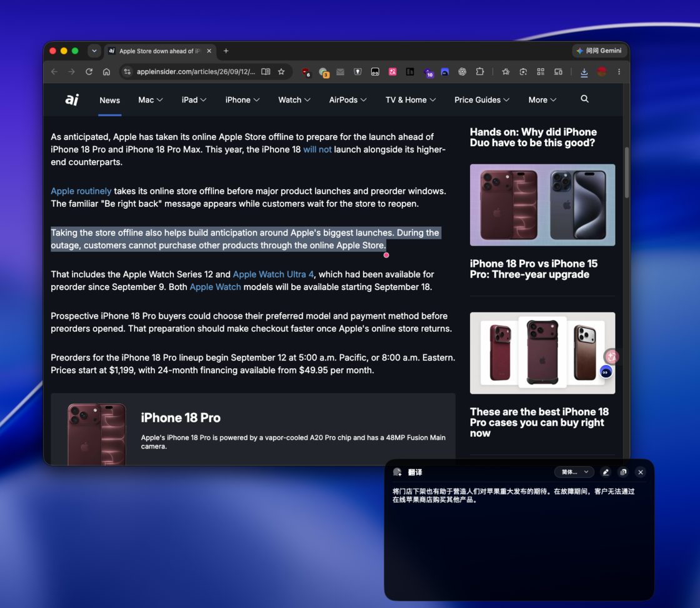Image resolution: width=700 pixels, height=608 pixels.
Task: Open the extension with orange badge 3
Action: 324,72
